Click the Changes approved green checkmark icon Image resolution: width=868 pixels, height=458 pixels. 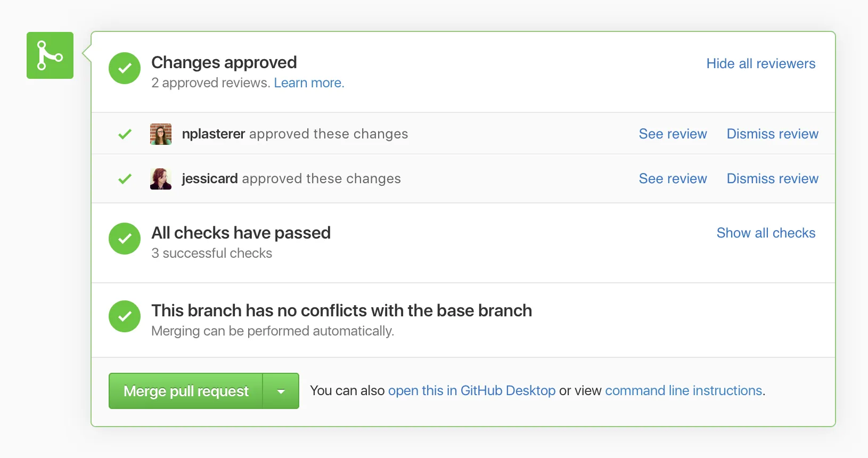(x=125, y=68)
